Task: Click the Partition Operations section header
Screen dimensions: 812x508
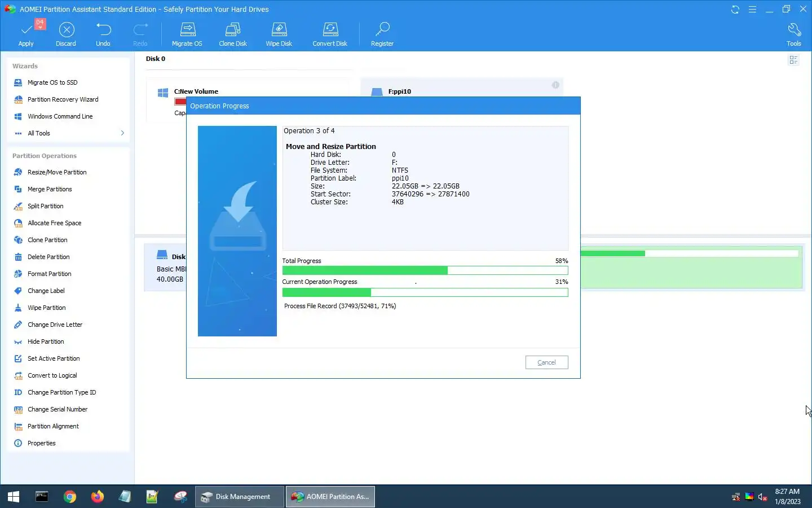Action: click(45, 156)
